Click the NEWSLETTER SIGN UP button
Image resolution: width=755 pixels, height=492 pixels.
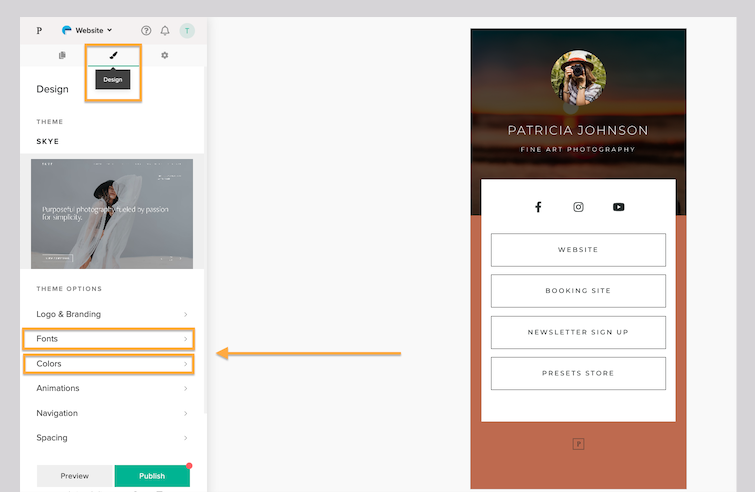tap(578, 332)
